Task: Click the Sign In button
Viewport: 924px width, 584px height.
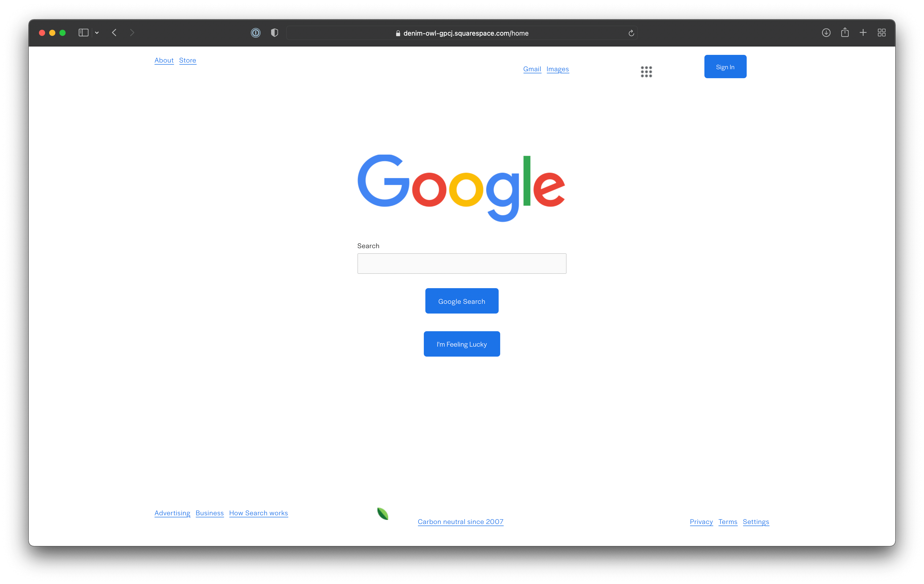Action: (725, 67)
